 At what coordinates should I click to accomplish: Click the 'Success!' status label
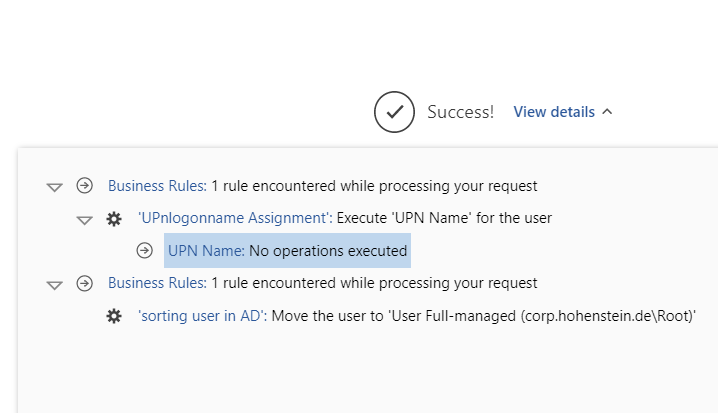pos(460,112)
